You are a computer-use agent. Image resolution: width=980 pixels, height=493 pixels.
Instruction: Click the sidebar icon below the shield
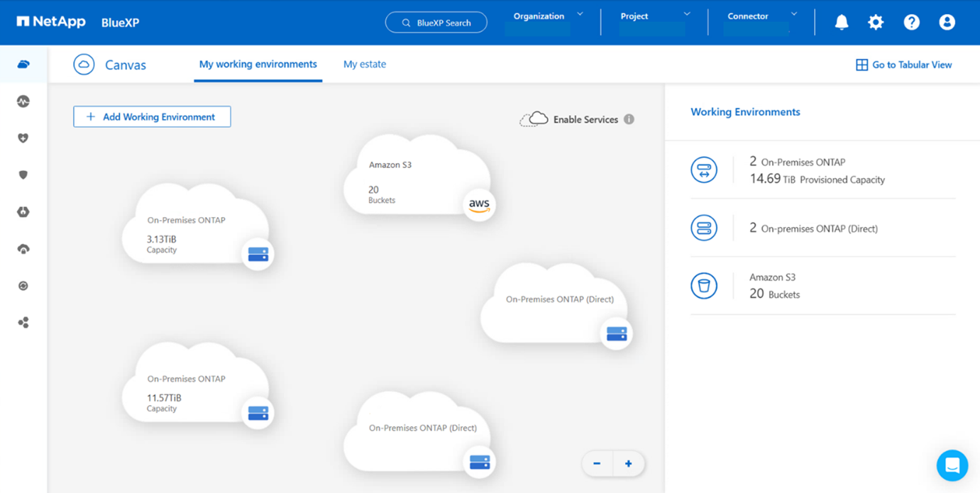coord(23,212)
